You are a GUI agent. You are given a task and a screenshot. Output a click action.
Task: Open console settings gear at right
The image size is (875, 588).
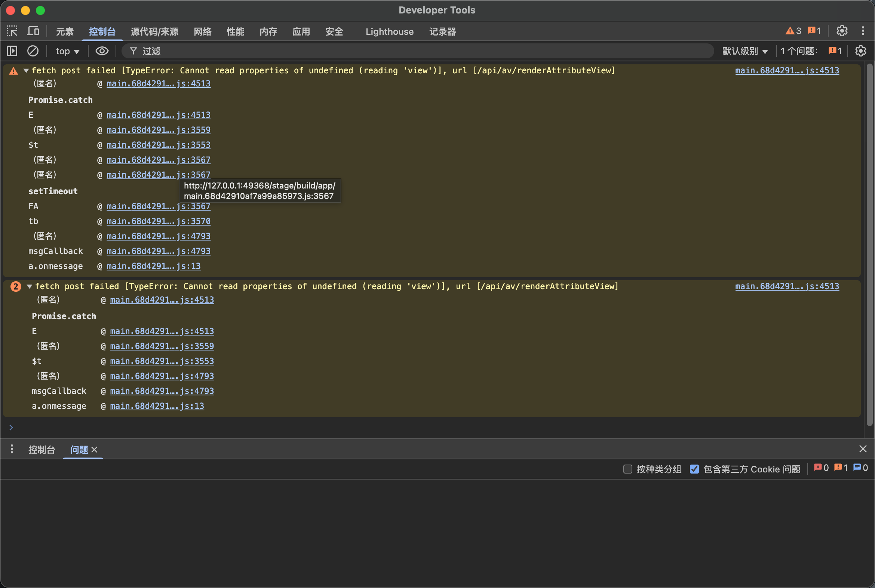coord(860,51)
